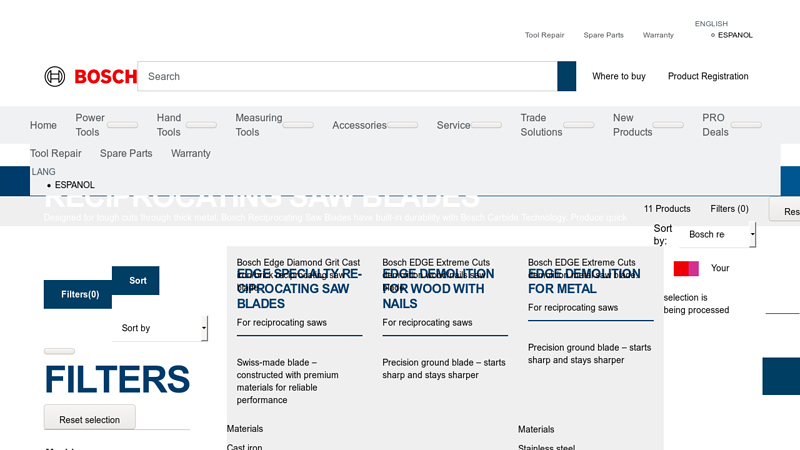Toggle the Accessories submenu button
800x450 pixels.
coord(402,126)
